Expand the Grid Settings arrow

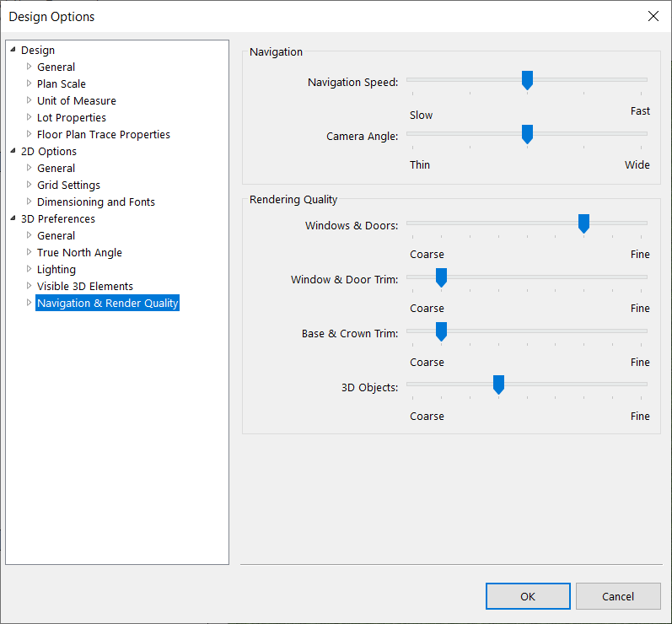pyautogui.click(x=30, y=185)
